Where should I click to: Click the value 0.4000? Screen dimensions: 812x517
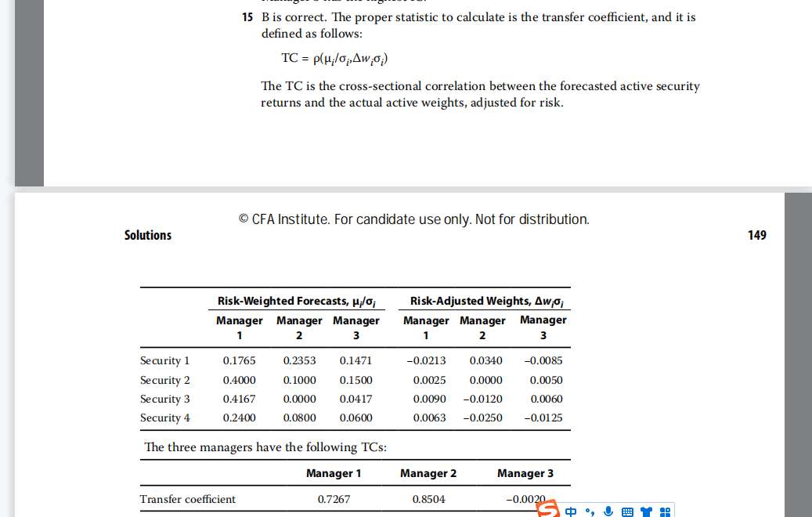point(240,380)
